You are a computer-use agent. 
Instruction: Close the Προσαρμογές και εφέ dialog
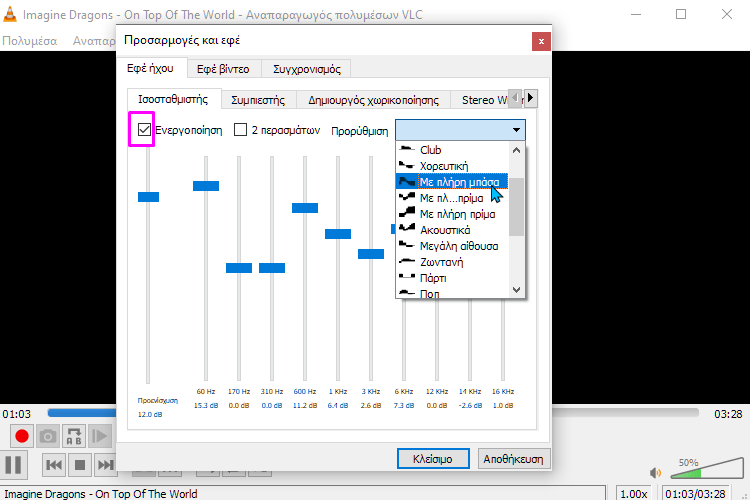pyautogui.click(x=541, y=41)
